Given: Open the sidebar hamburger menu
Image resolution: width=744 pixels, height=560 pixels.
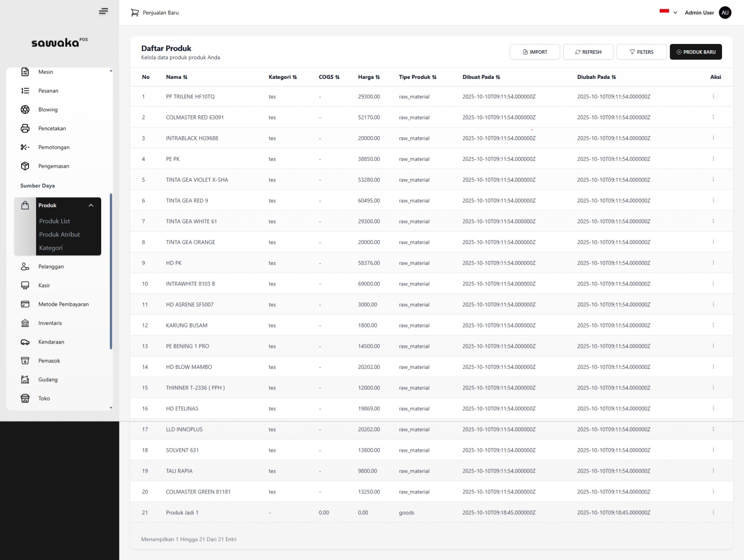Looking at the screenshot, I should point(104,11).
